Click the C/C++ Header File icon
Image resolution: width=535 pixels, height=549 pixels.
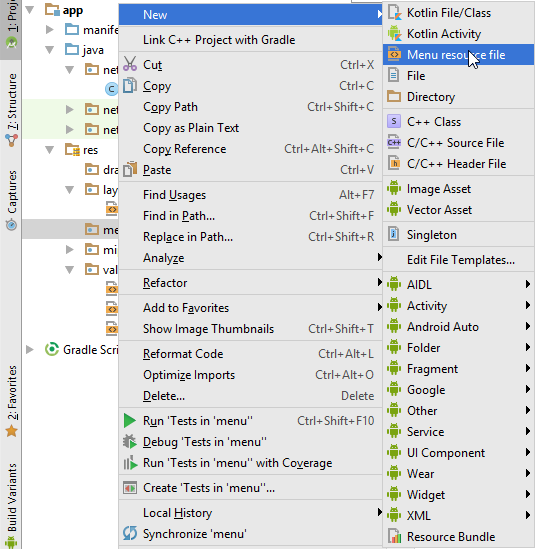click(x=394, y=164)
